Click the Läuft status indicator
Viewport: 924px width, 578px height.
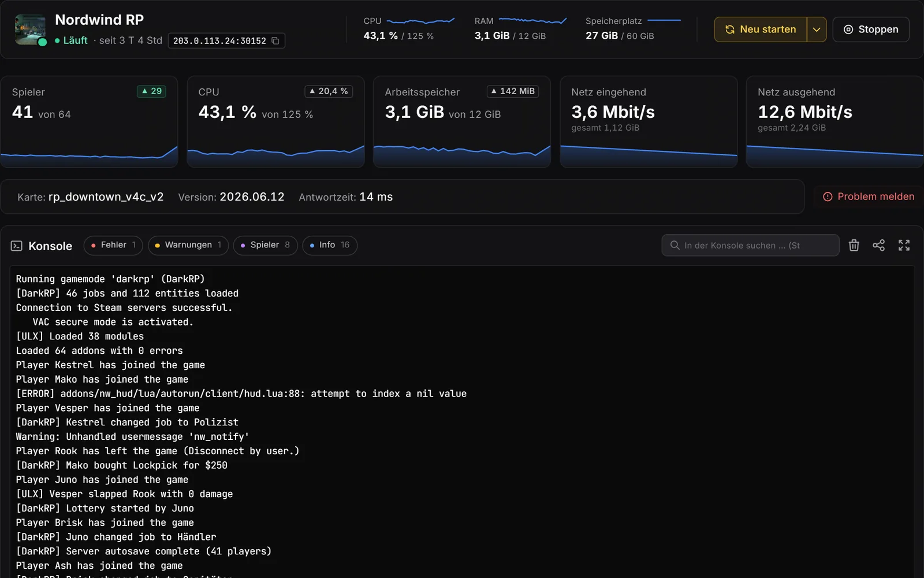point(71,40)
